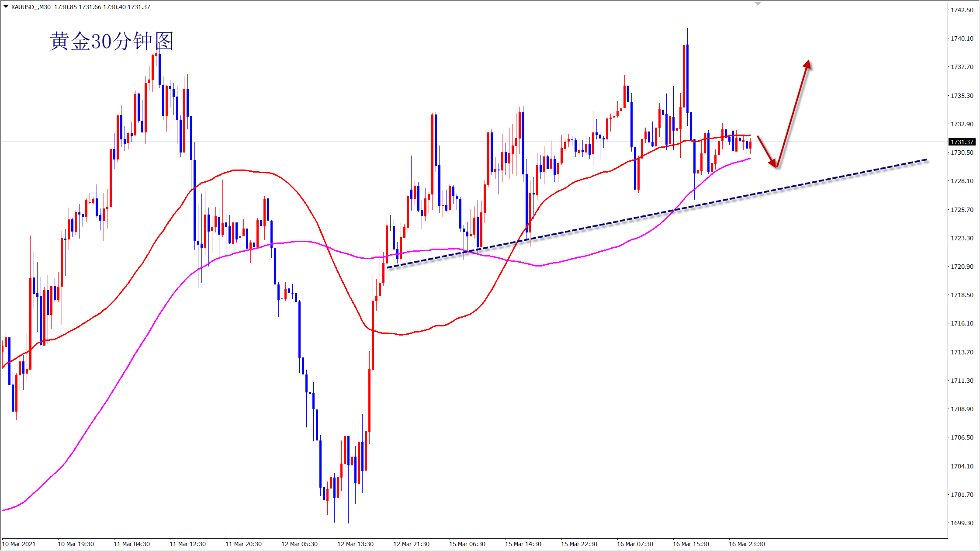The image size is (980, 551).
Task: Select the 黄金30分钟图 title text label
Action: [112, 42]
